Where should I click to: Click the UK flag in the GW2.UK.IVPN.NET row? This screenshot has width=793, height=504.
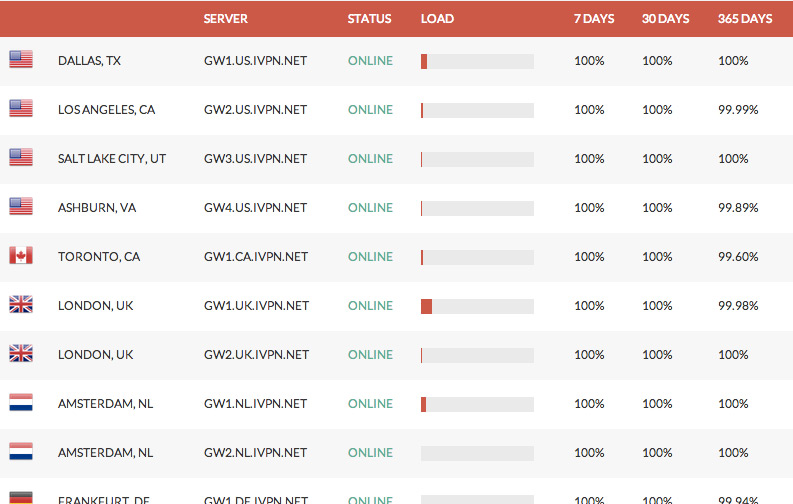click(21, 354)
